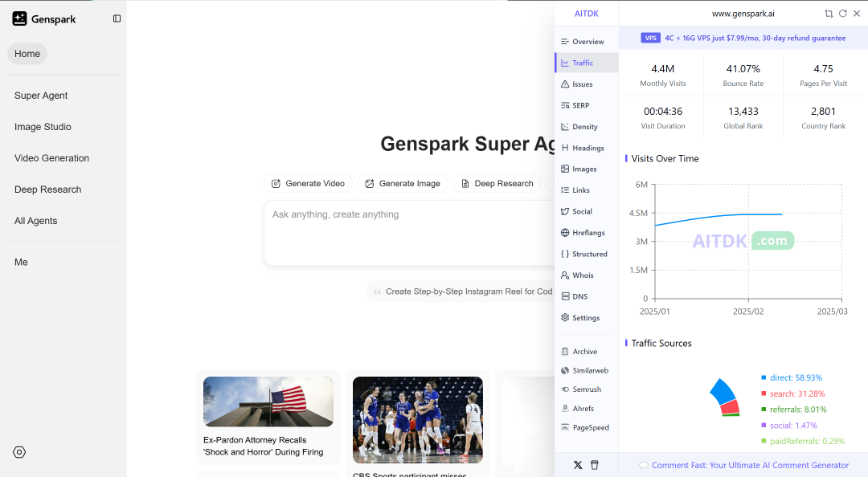Click the VPS promotion banner

pyautogui.click(x=743, y=39)
